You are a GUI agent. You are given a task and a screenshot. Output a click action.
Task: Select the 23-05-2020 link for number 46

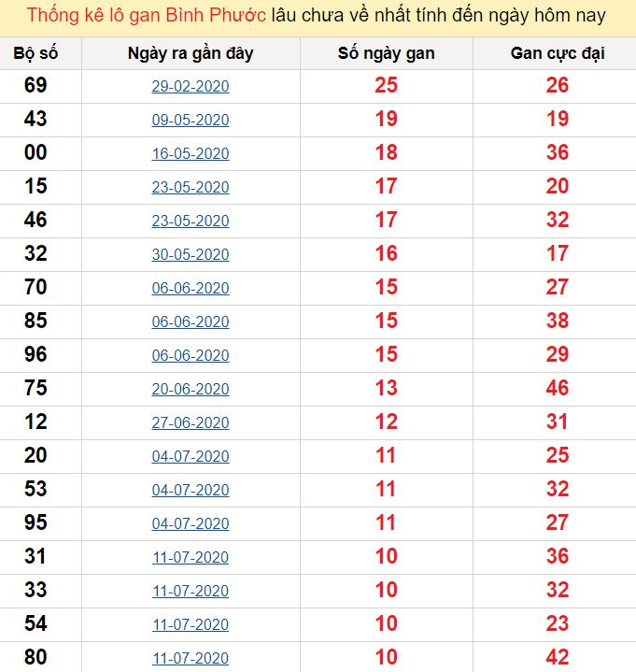pyautogui.click(x=191, y=221)
